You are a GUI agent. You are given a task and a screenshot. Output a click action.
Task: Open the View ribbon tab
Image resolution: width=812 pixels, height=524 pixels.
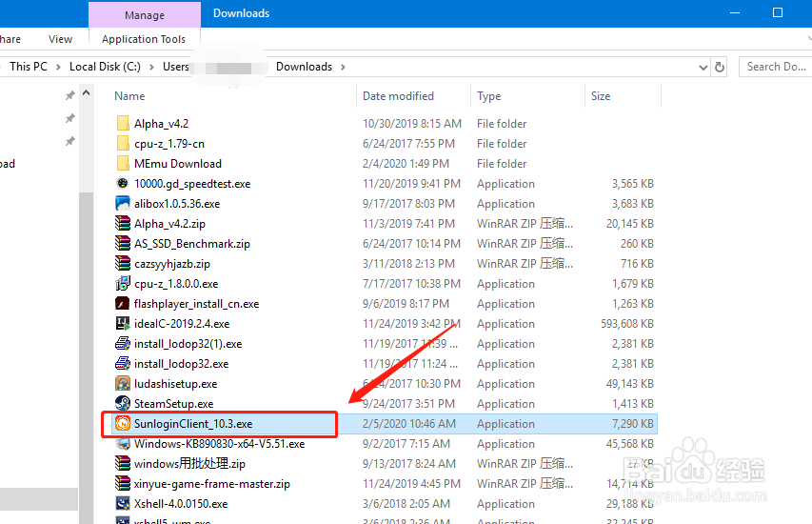coord(60,39)
